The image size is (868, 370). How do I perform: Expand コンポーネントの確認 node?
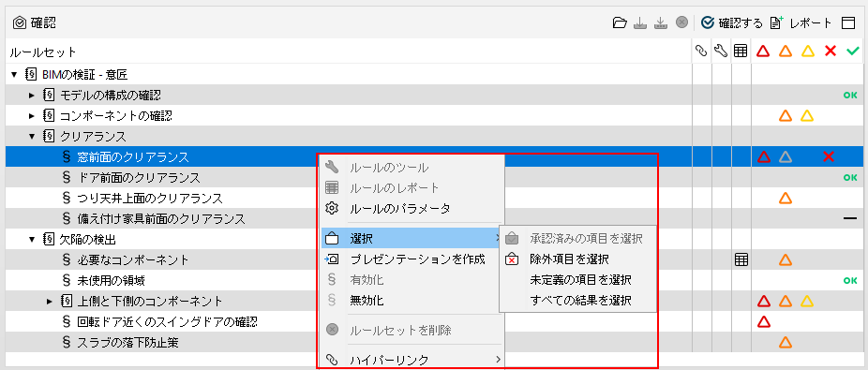[32, 115]
